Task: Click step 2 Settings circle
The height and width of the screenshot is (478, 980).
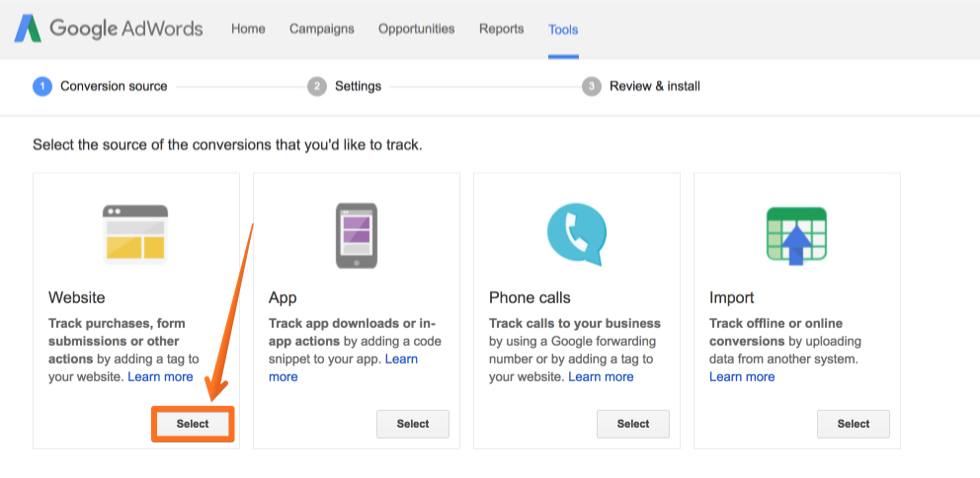Action: coord(317,86)
